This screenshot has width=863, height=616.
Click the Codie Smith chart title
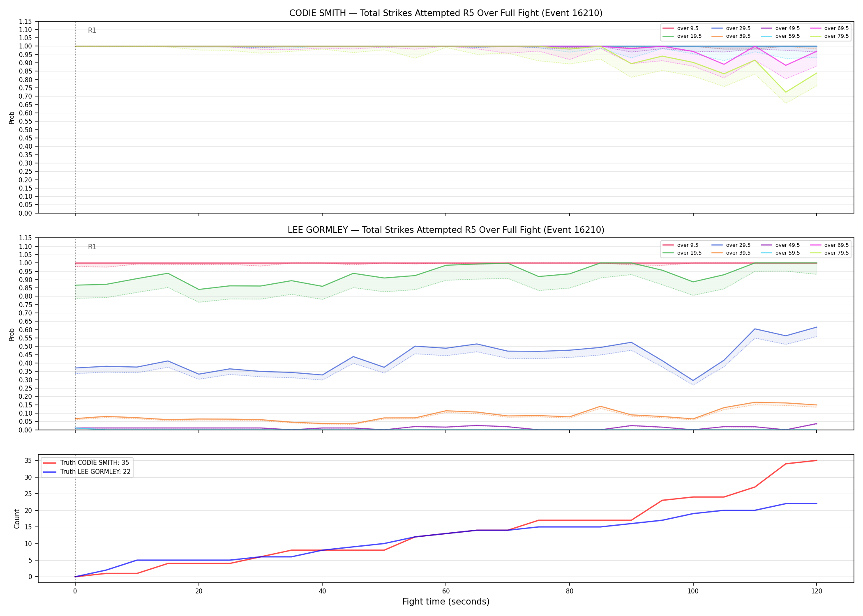[446, 13]
